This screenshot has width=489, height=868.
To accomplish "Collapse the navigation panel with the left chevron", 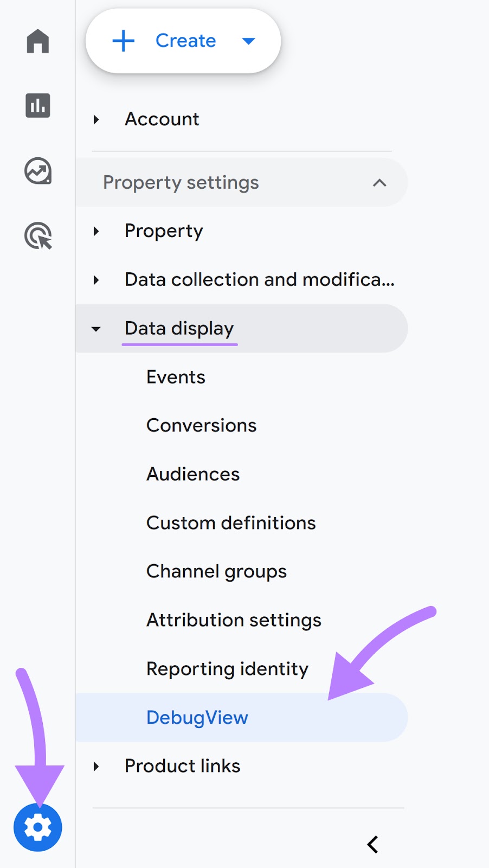I will pos(372,844).
